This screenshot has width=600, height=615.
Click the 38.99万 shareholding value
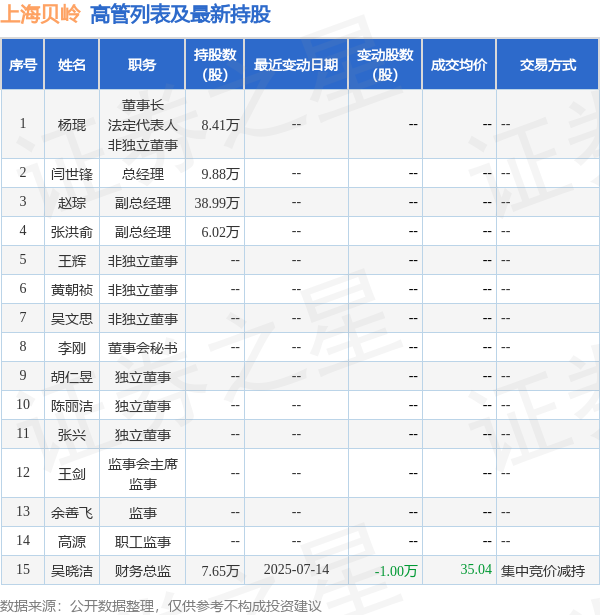click(217, 203)
